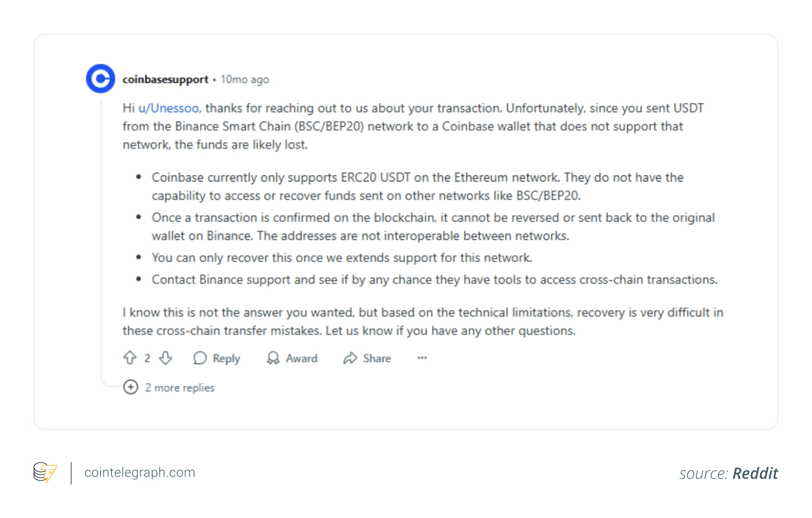Open coinbasesupport's Coinbase avatar
The width and height of the screenshot is (812, 518).
(x=100, y=78)
